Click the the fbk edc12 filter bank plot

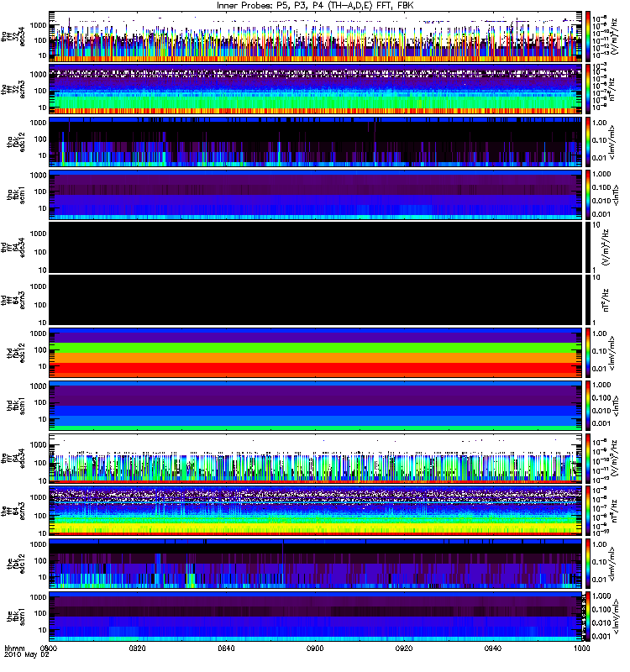315,564
